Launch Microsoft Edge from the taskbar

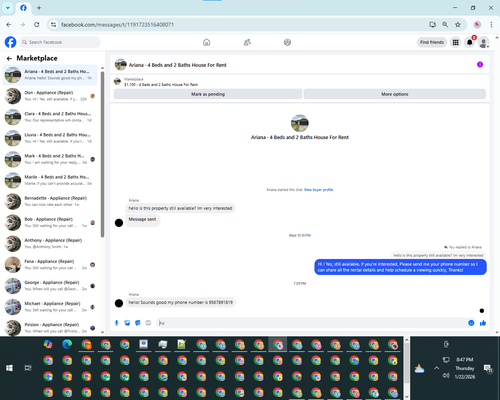click(x=67, y=344)
